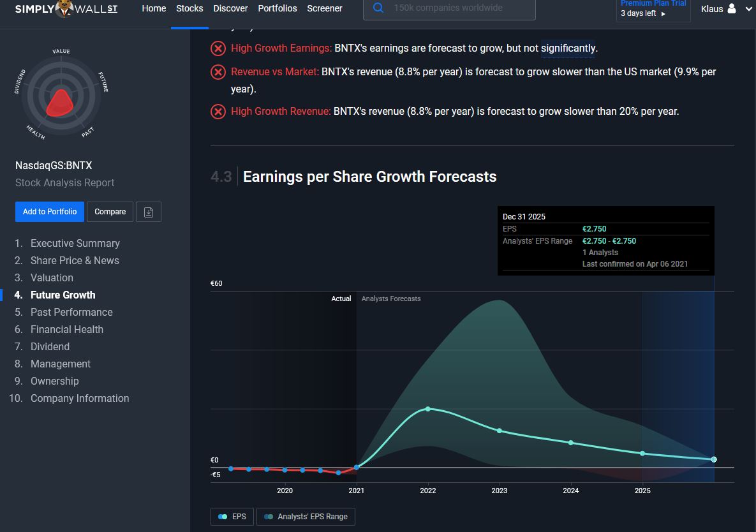
Task: Open the Portfolios menu
Action: click(x=278, y=9)
